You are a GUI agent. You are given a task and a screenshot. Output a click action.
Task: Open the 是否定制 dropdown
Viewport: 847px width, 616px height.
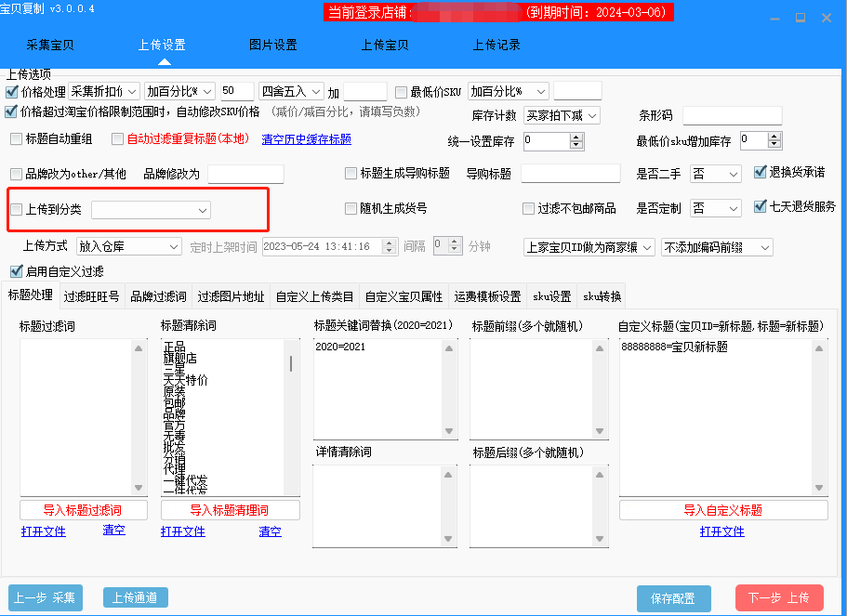715,208
